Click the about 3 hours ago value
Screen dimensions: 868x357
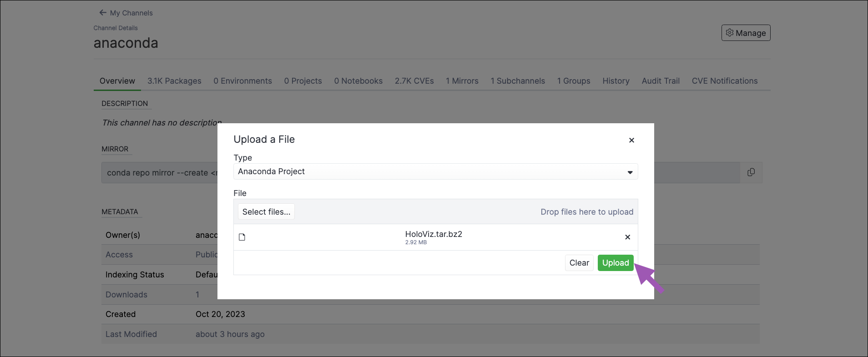(x=230, y=334)
